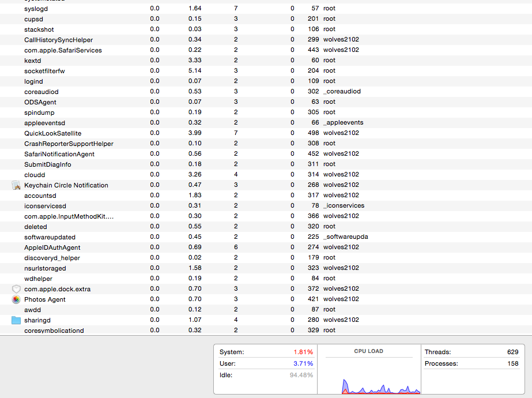Select the appleeventsd process
The height and width of the screenshot is (398, 532).
click(266, 123)
